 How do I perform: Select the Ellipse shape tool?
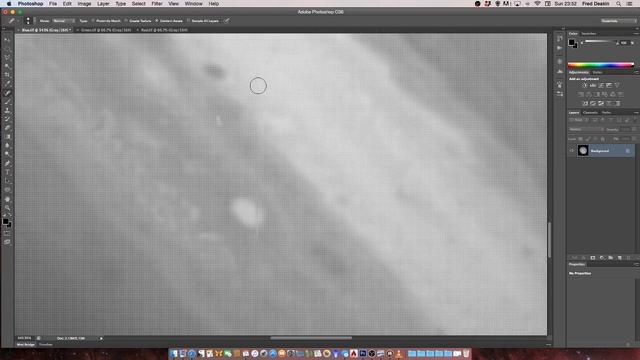(7, 190)
